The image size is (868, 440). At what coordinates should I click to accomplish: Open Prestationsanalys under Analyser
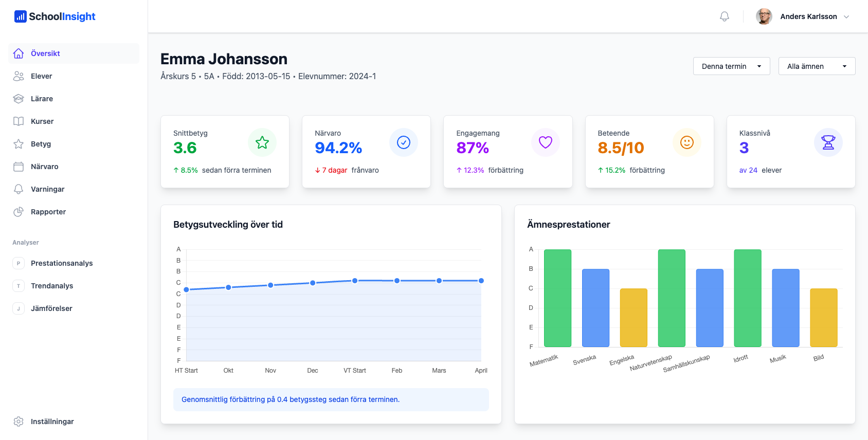[62, 263]
